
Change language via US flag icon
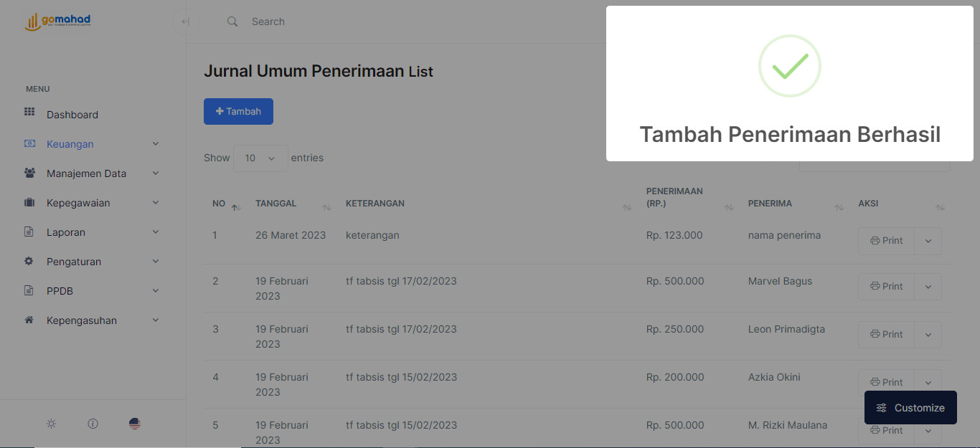(x=135, y=424)
